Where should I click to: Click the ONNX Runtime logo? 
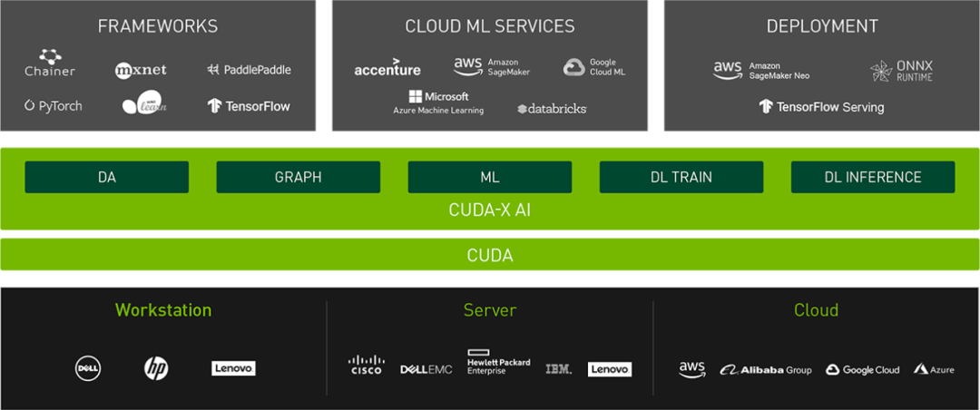click(x=901, y=71)
